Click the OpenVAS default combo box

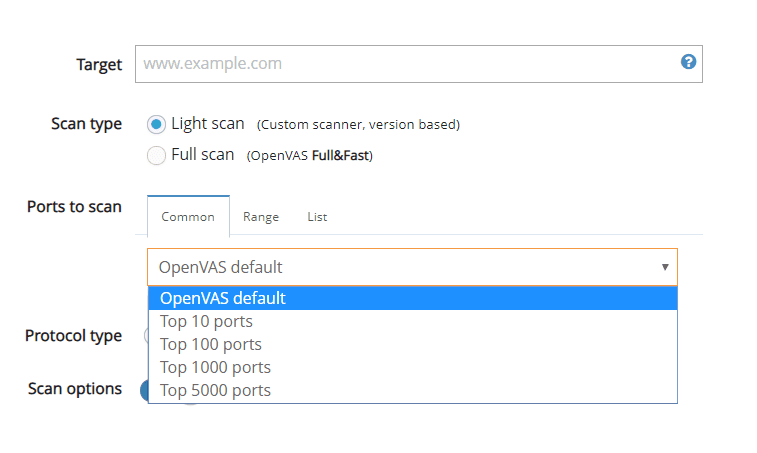click(x=400, y=267)
